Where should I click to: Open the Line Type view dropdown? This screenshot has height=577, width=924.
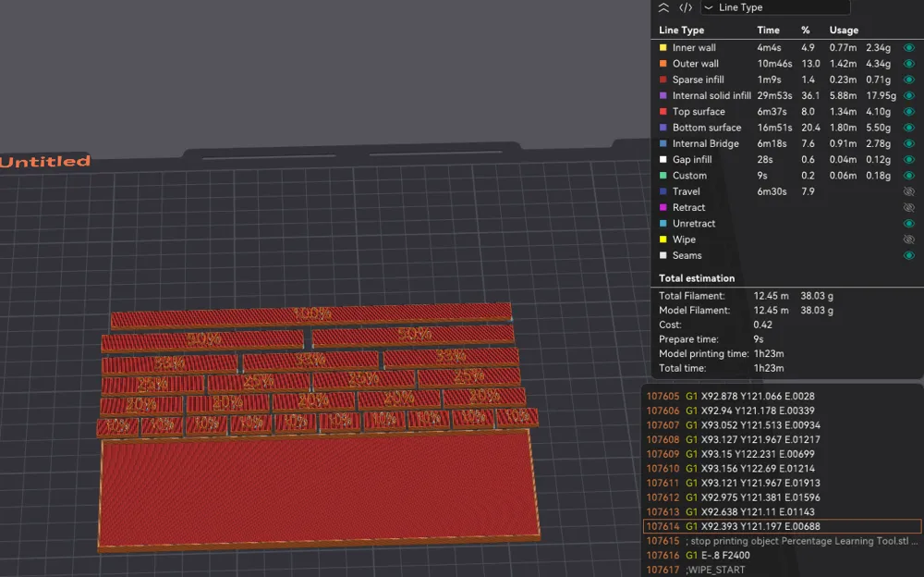click(776, 7)
